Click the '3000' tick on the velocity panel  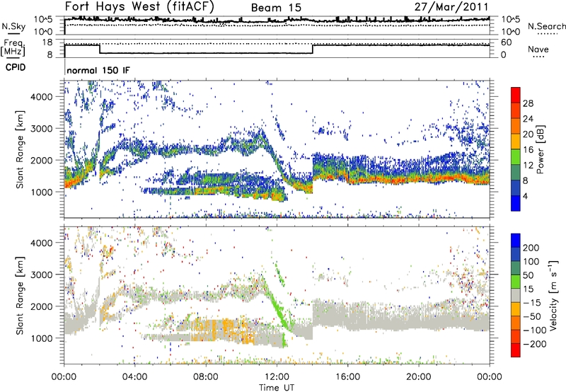pyautogui.click(x=41, y=275)
